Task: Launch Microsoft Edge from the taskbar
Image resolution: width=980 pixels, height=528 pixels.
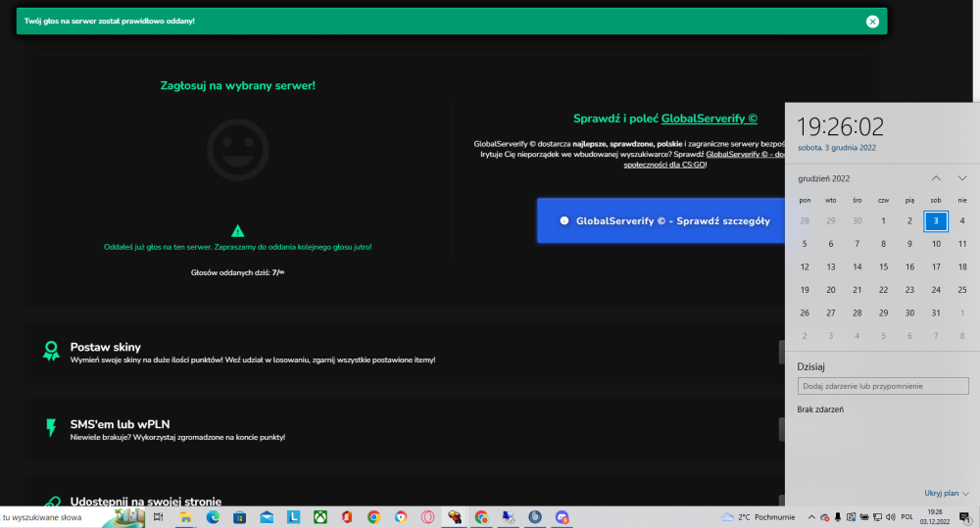Action: pos(213,517)
